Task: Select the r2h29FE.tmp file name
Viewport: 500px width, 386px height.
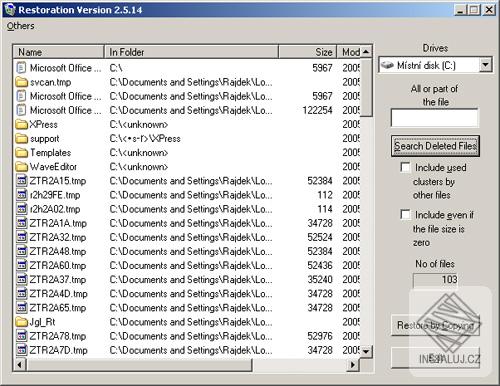Action: [55, 195]
